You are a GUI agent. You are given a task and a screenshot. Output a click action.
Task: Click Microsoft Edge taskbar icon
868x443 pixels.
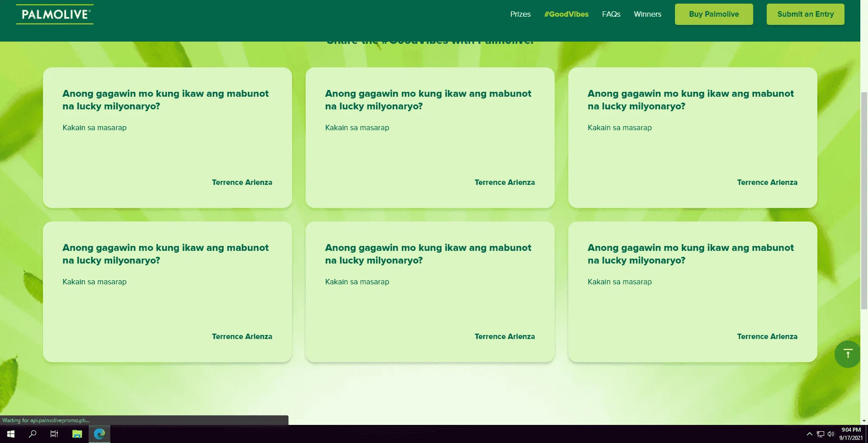99,434
